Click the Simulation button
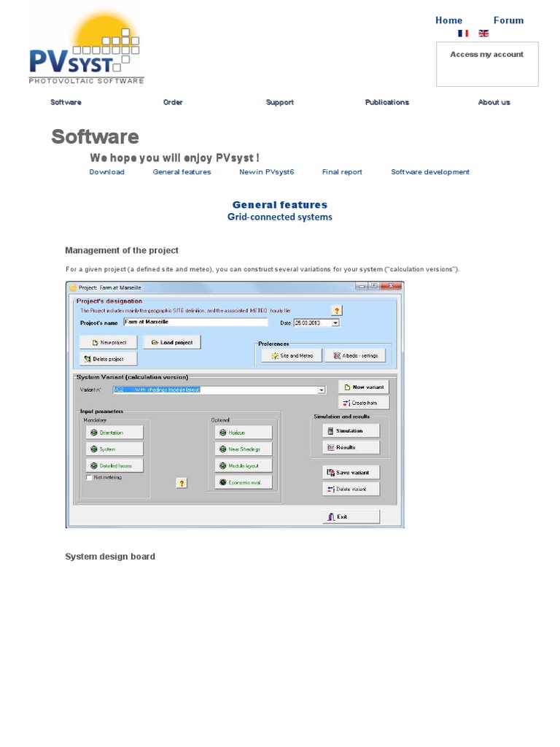Viewport: 560px width, 747px height. tap(351, 431)
